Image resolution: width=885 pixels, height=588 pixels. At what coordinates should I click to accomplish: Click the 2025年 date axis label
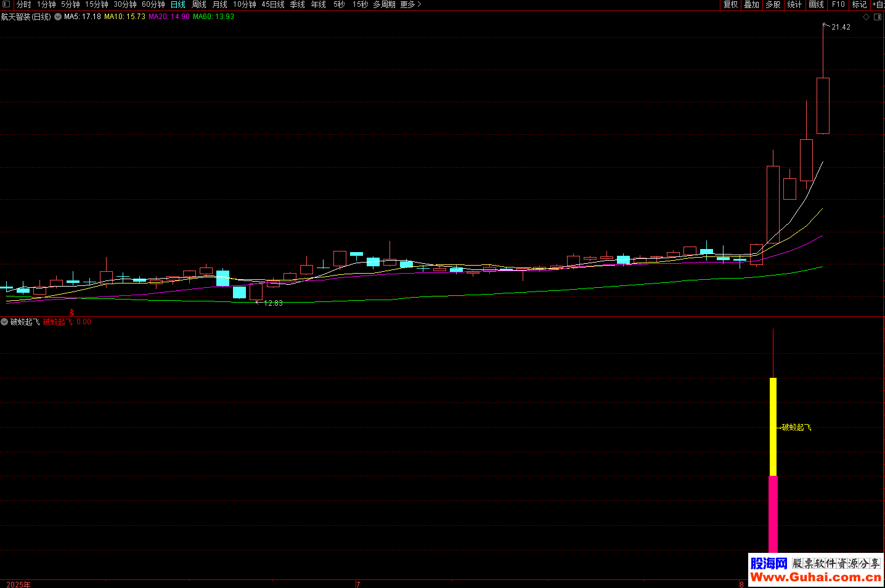[x=18, y=584]
